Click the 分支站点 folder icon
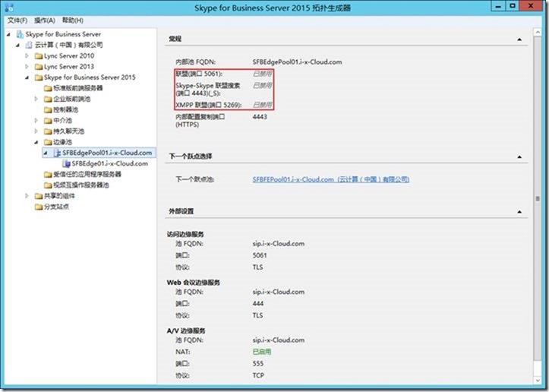This screenshot has width=549, height=392. pos(39,207)
